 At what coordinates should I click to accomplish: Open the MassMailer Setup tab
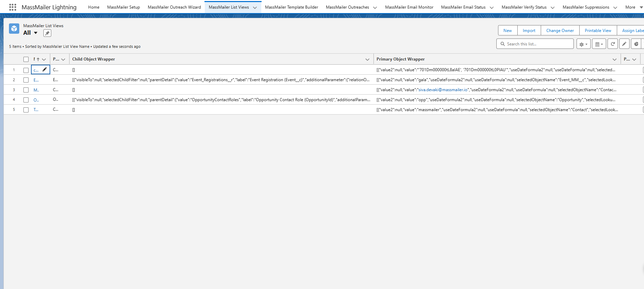(x=124, y=7)
